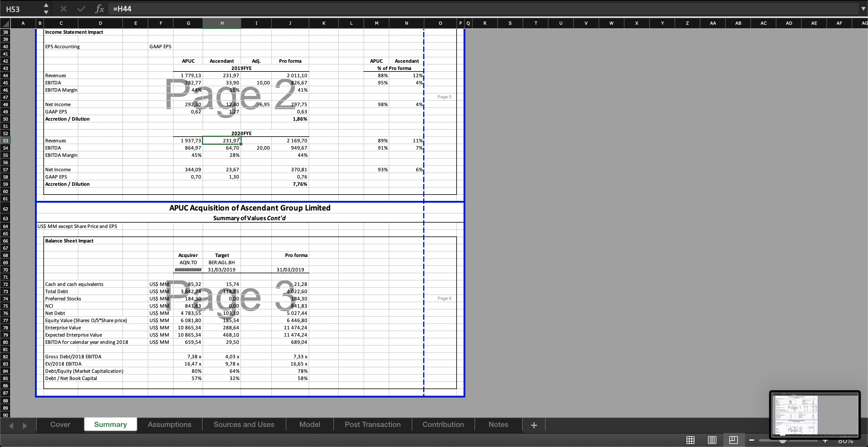868x447 pixels.
Task: Add a new sheet with plus button
Action: [534, 425]
